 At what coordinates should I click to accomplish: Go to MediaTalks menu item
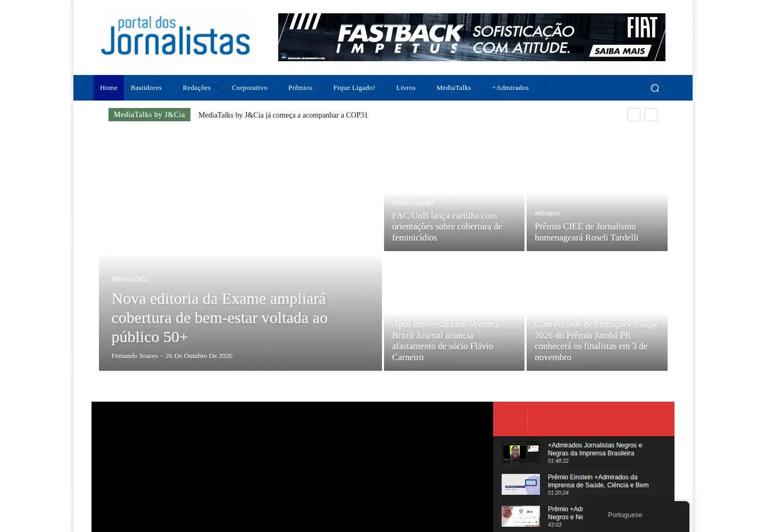point(454,88)
